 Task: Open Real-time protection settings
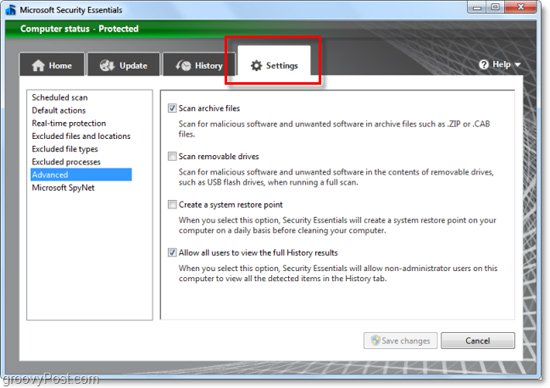point(81,123)
